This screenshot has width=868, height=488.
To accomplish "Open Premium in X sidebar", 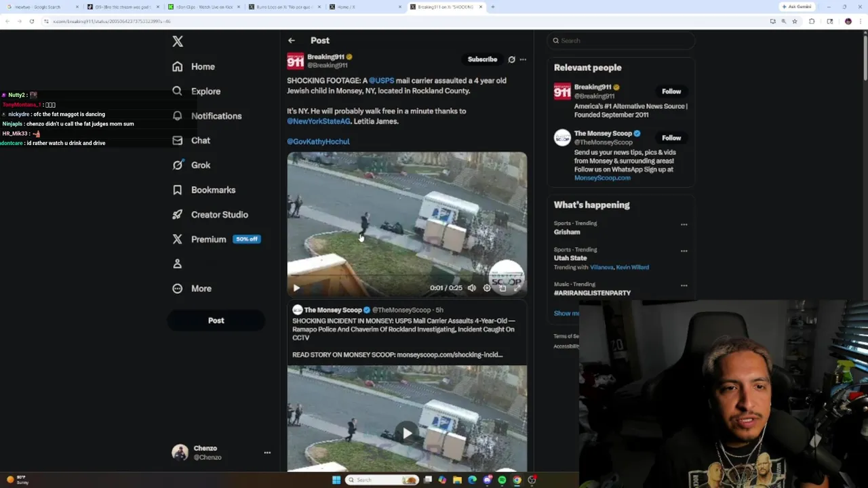I will (x=216, y=239).
